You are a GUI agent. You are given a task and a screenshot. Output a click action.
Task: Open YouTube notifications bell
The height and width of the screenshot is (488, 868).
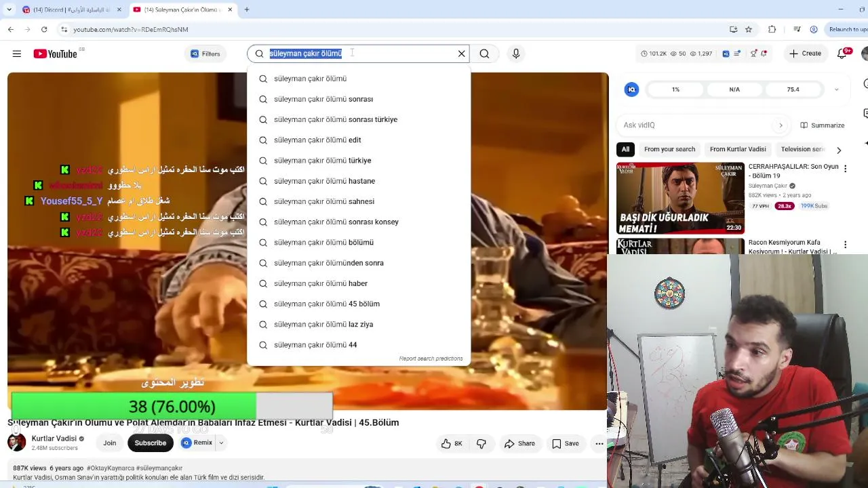pos(842,54)
